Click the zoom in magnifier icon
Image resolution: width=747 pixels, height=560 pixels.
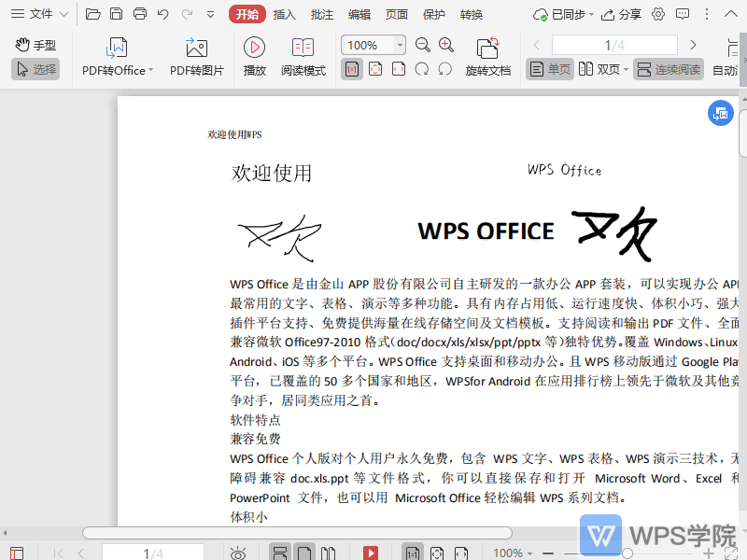tap(446, 45)
